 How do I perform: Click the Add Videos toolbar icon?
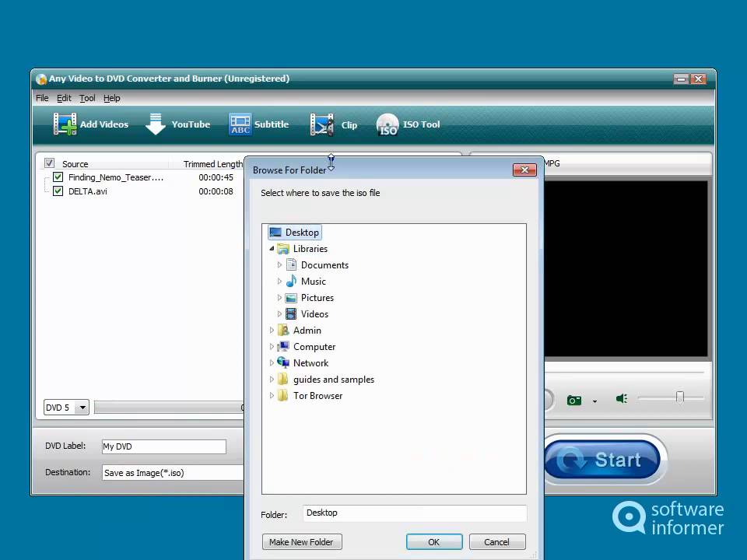(65, 124)
